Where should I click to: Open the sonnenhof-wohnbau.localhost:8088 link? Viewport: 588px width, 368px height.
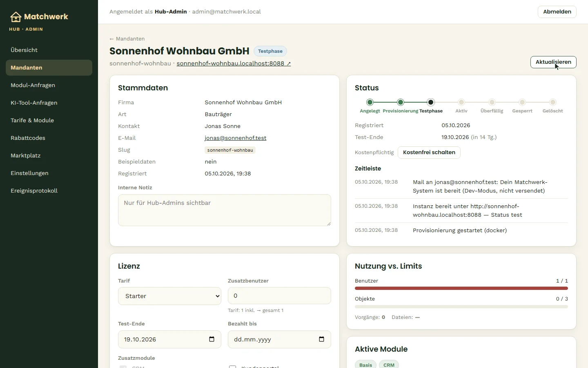click(x=234, y=63)
